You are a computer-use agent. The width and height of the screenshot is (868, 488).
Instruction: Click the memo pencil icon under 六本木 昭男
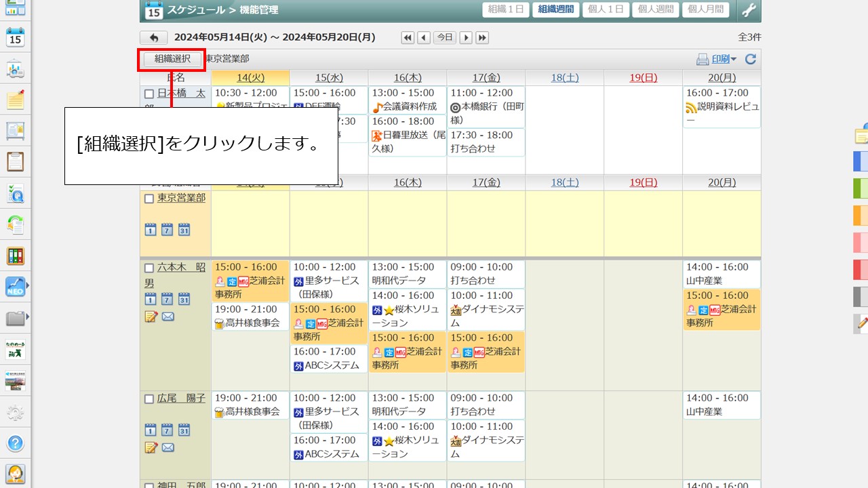[151, 317]
